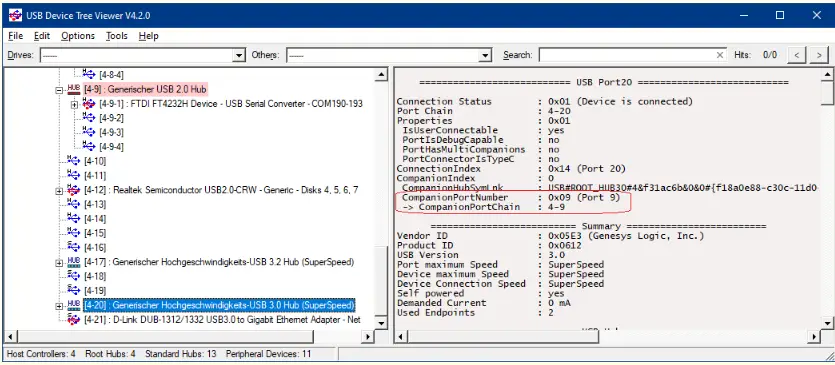Open the Others dropdown list
Viewport: 835px width, 365px height.
tap(485, 55)
